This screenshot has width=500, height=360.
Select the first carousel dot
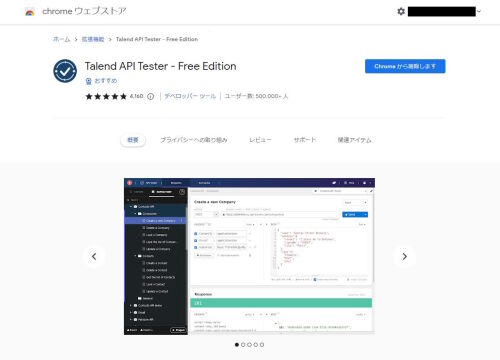click(237, 345)
